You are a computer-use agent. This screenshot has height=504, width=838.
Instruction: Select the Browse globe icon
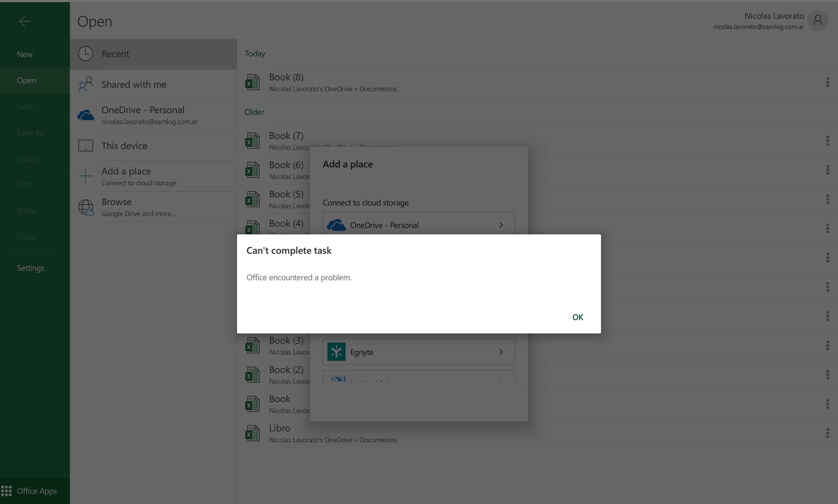(x=86, y=206)
